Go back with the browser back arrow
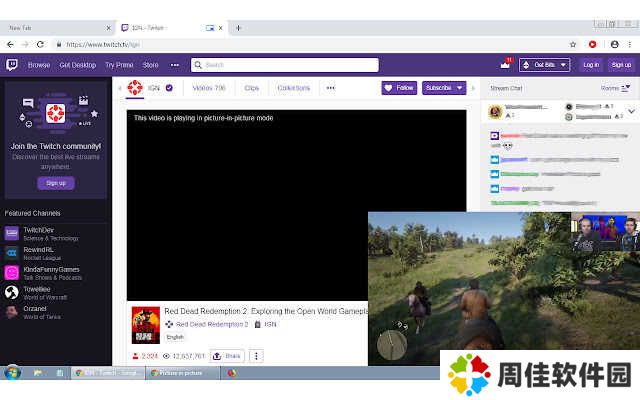This screenshot has width=640, height=400. pos(10,44)
